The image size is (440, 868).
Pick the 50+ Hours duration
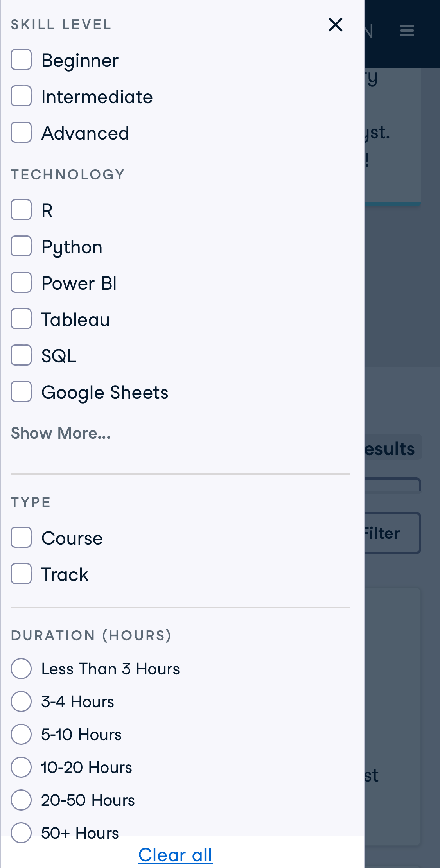point(21,833)
